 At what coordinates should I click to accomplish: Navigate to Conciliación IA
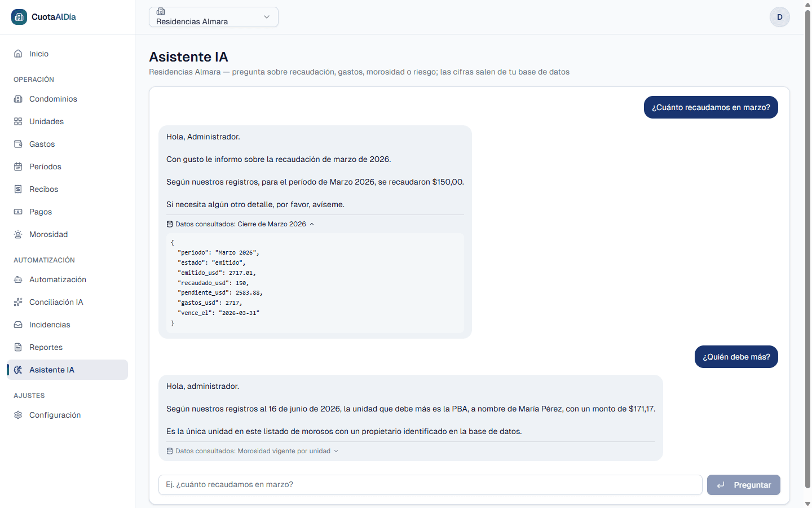(x=67, y=302)
